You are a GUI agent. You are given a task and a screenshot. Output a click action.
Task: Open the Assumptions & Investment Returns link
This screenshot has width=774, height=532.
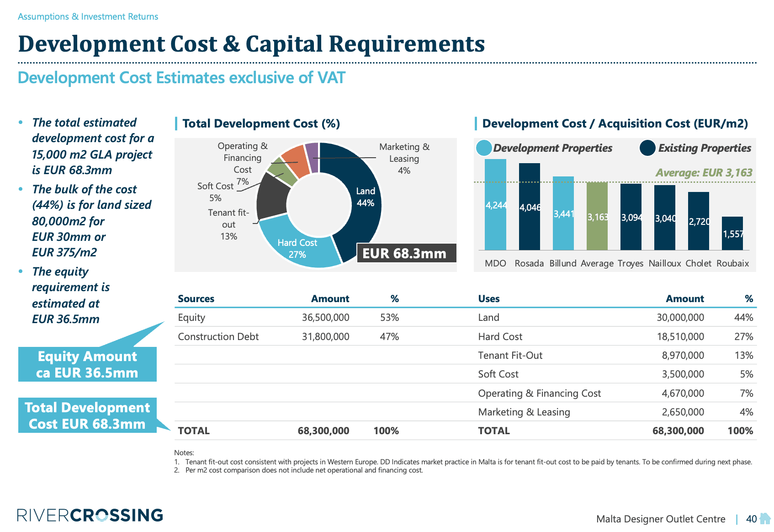(x=88, y=16)
